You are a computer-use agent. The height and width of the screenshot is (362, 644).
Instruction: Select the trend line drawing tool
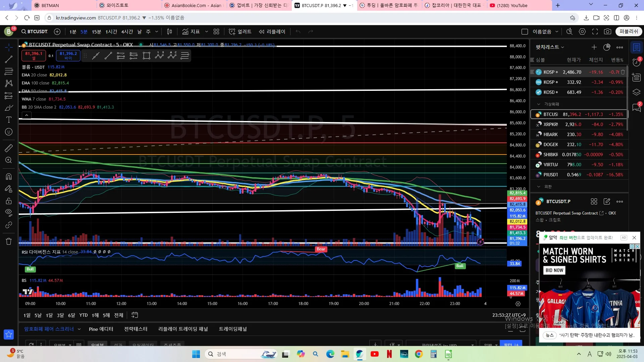point(9,60)
